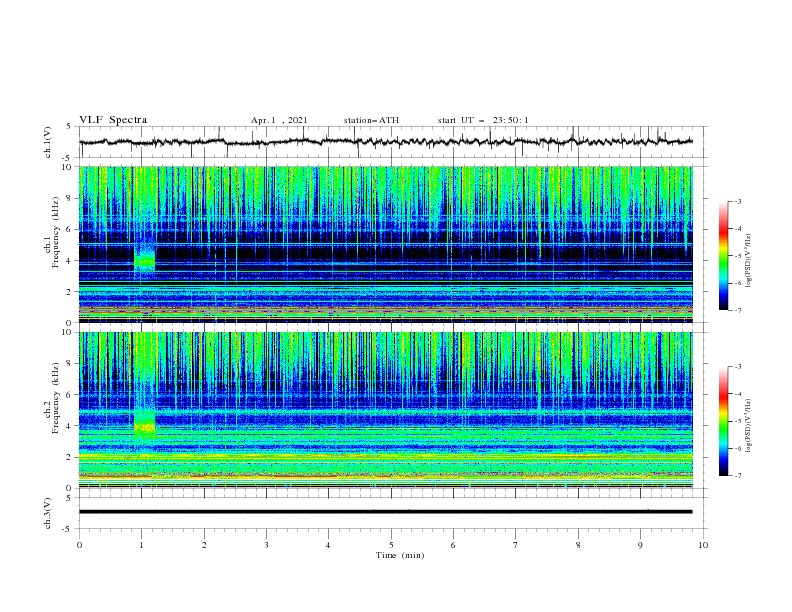Click the time axis tick label '5'
The image size is (792, 612).
(391, 545)
